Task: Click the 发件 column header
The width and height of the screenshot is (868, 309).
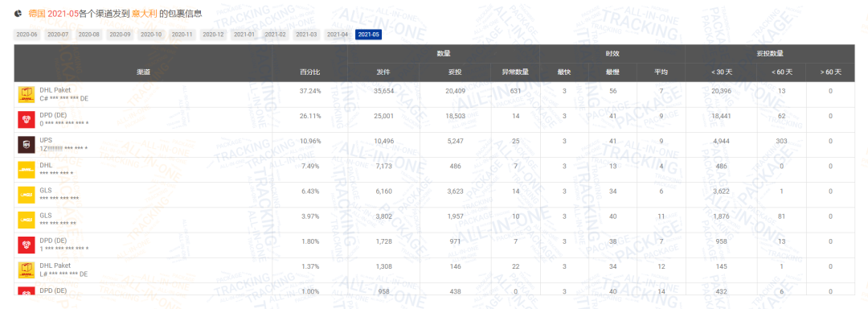Action: point(383,72)
